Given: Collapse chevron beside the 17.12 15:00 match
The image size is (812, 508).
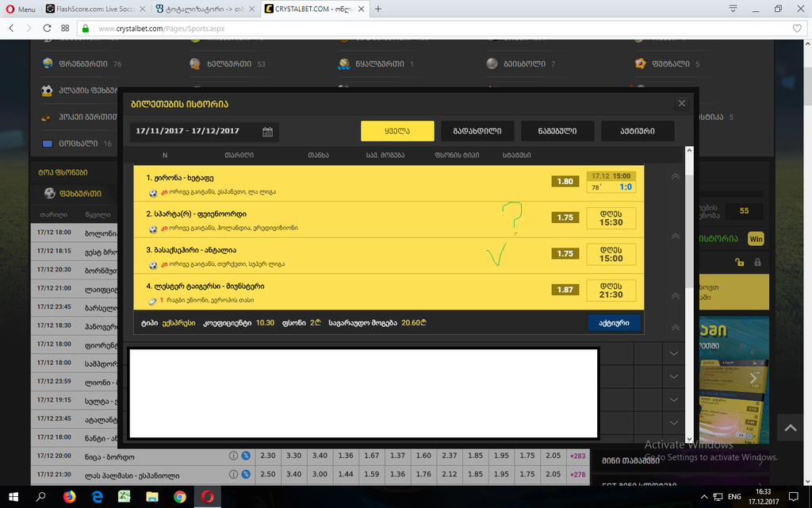Looking at the screenshot, I should 675,177.
